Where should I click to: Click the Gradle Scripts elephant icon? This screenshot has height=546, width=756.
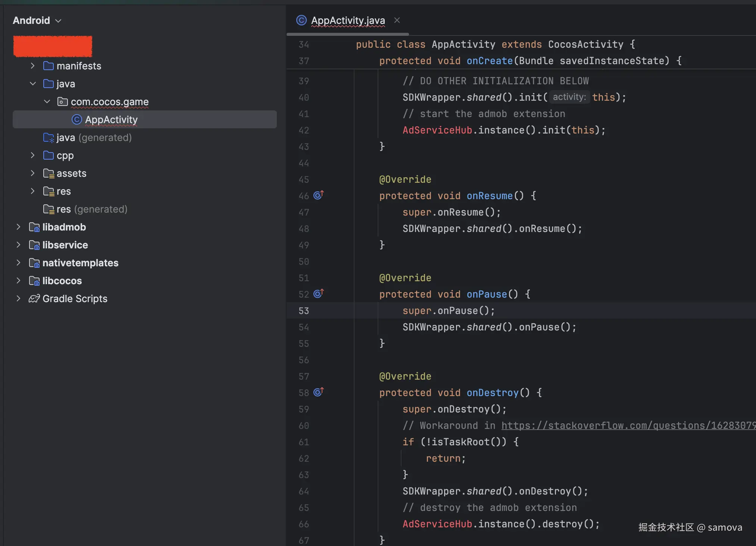[x=34, y=299]
